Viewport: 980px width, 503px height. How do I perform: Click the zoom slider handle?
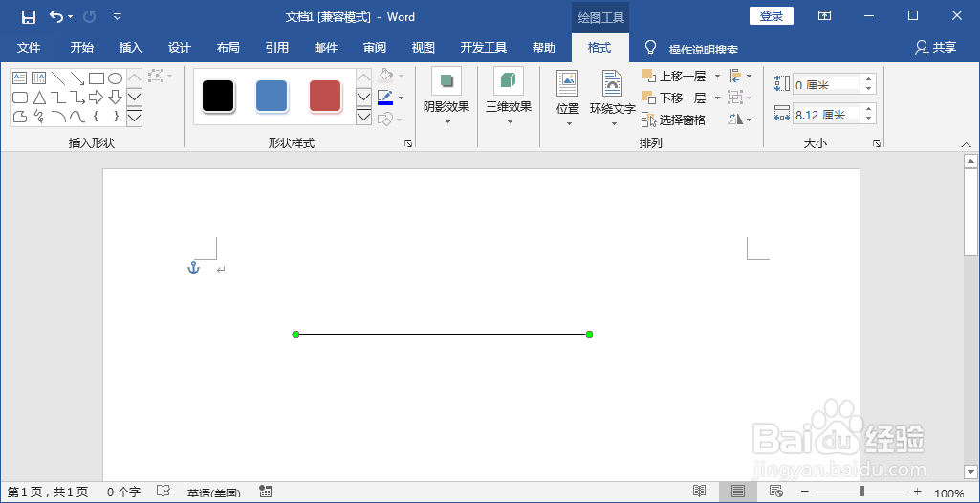tap(861, 492)
